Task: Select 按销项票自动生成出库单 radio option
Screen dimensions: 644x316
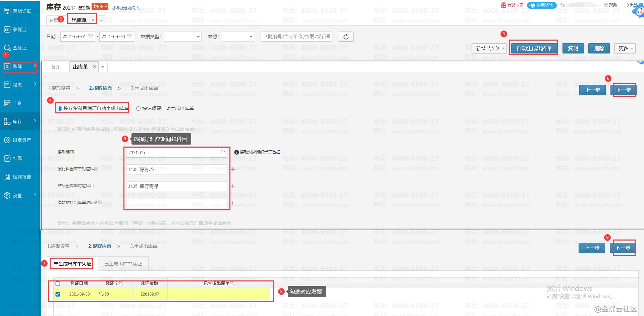Action: click(138, 108)
